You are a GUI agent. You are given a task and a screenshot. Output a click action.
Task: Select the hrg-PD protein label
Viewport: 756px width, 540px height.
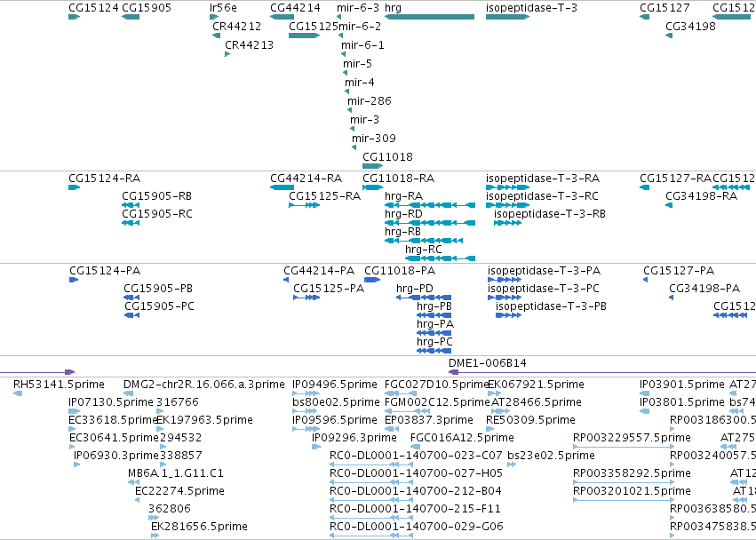pyautogui.click(x=415, y=289)
